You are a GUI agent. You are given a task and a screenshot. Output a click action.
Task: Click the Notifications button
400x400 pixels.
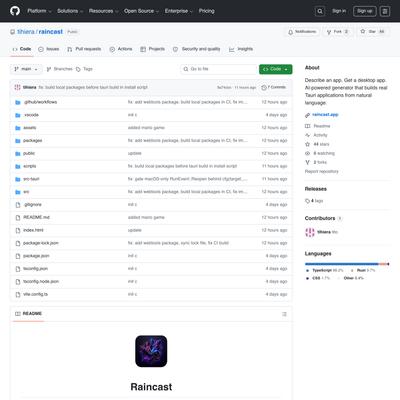click(302, 32)
